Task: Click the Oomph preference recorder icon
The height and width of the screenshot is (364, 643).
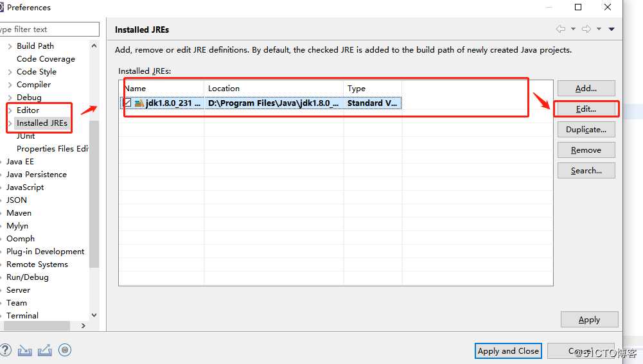Action: tap(65, 350)
